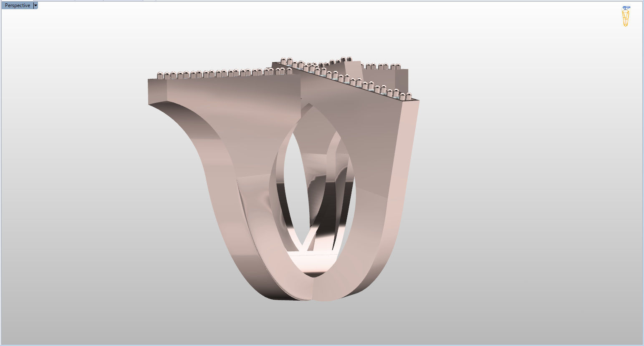The width and height of the screenshot is (644, 346).
Task: Select the gem wireframe icon in the viewport corner
Action: (626, 16)
